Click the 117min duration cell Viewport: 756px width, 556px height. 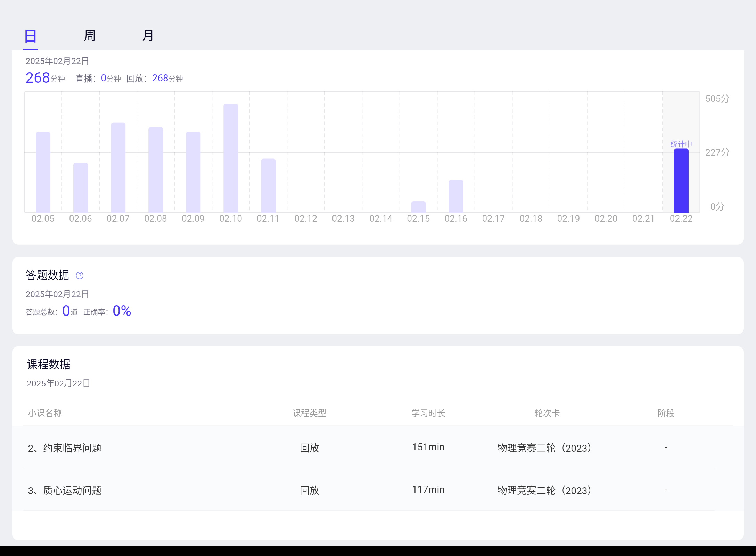(428, 490)
